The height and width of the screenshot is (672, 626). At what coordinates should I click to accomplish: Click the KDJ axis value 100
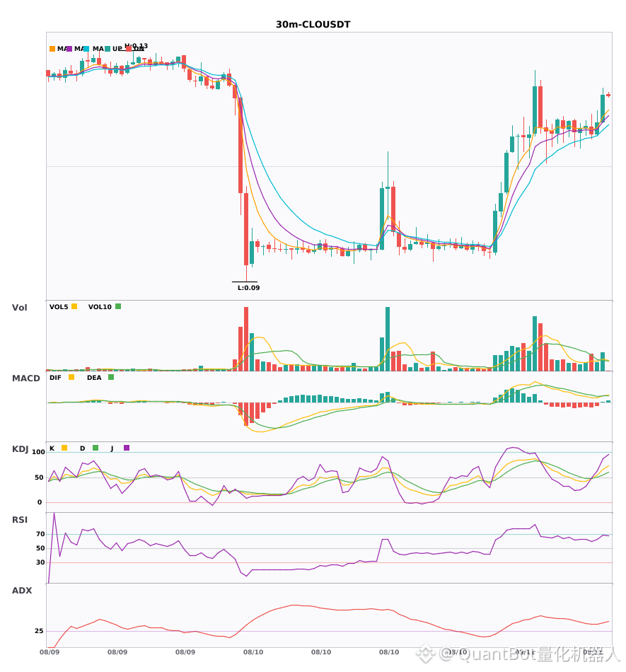pyautogui.click(x=38, y=452)
